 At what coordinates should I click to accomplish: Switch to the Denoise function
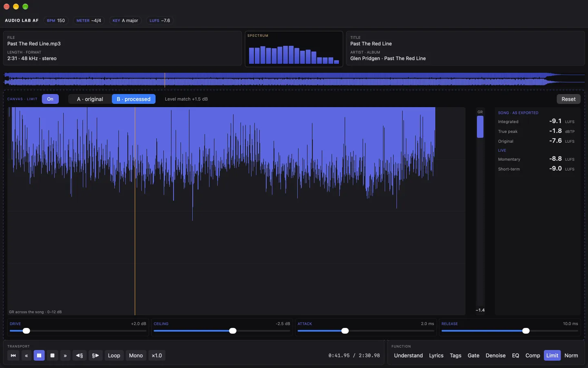pos(495,355)
